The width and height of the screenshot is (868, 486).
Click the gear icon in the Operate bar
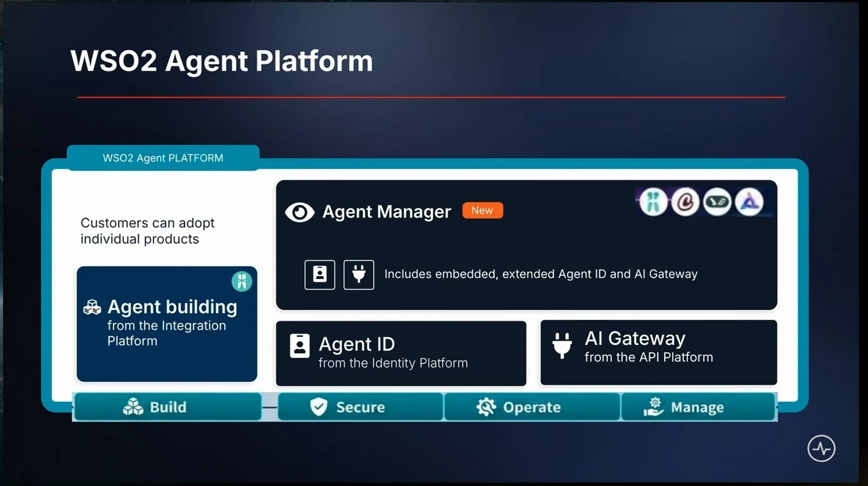tap(486, 407)
